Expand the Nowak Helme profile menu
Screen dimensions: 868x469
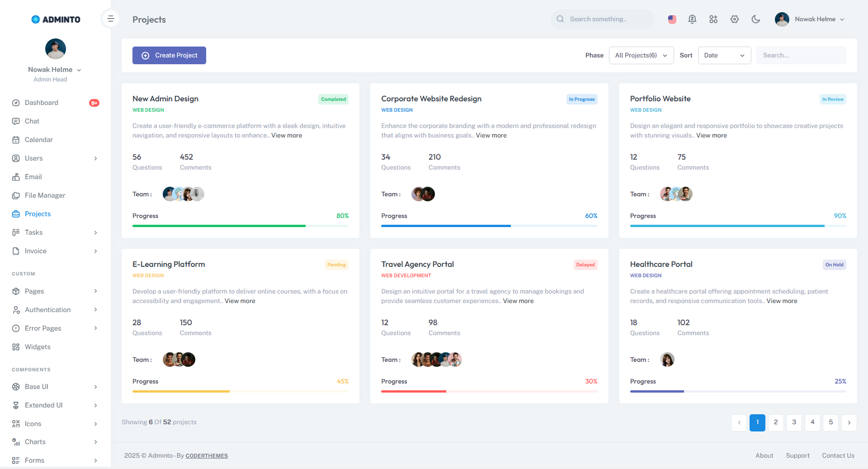(810, 19)
